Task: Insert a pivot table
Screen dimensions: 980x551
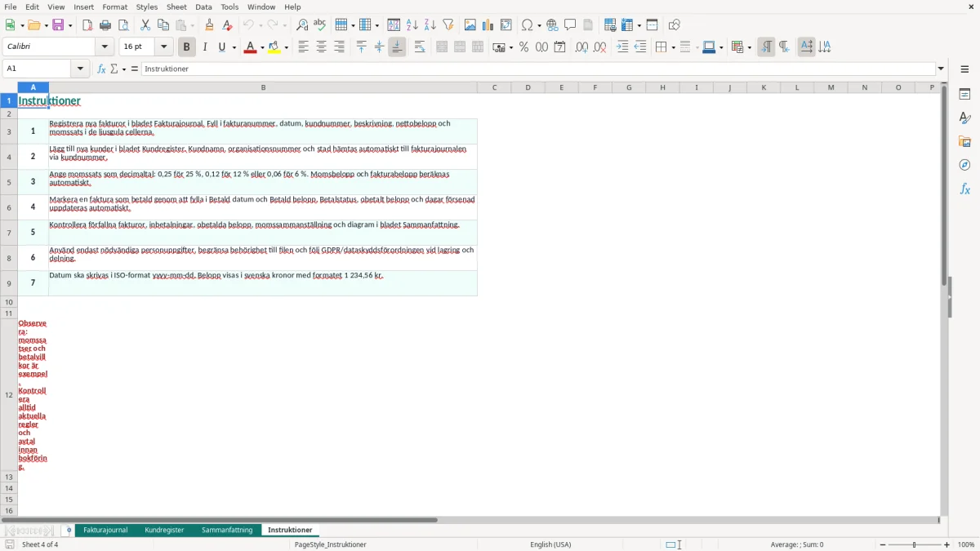Action: 506,25
